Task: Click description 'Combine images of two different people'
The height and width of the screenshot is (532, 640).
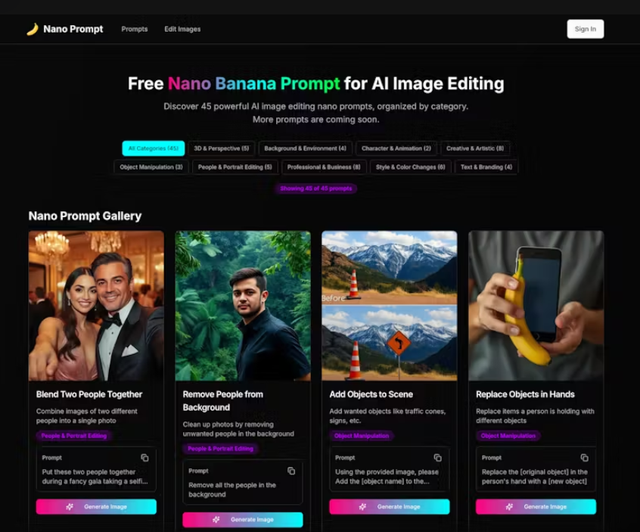Action: [87, 416]
